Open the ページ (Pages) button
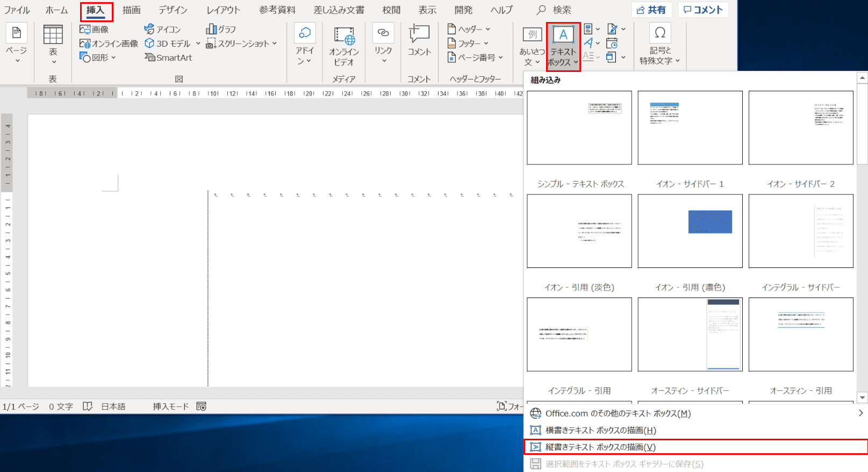The width and height of the screenshot is (868, 472). click(16, 45)
